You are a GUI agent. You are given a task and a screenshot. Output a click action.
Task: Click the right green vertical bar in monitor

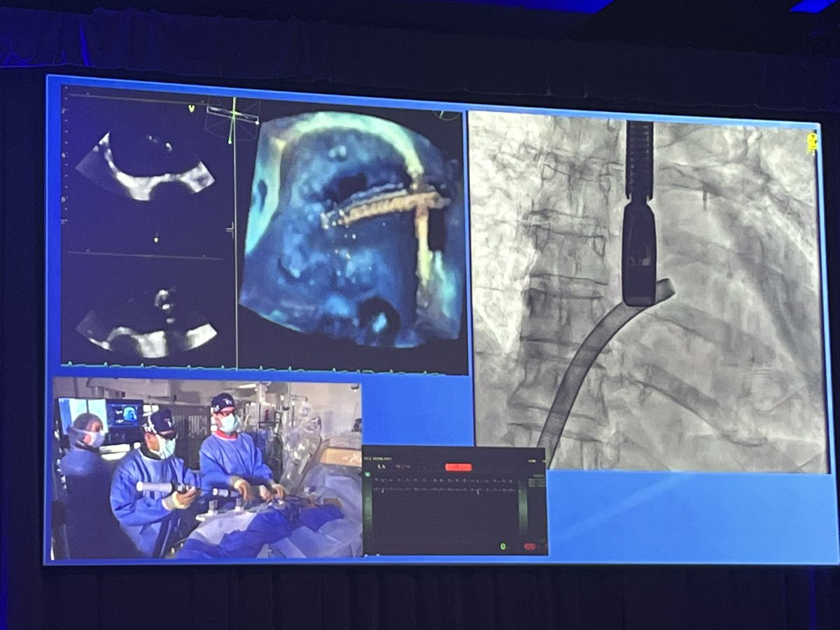point(521,510)
